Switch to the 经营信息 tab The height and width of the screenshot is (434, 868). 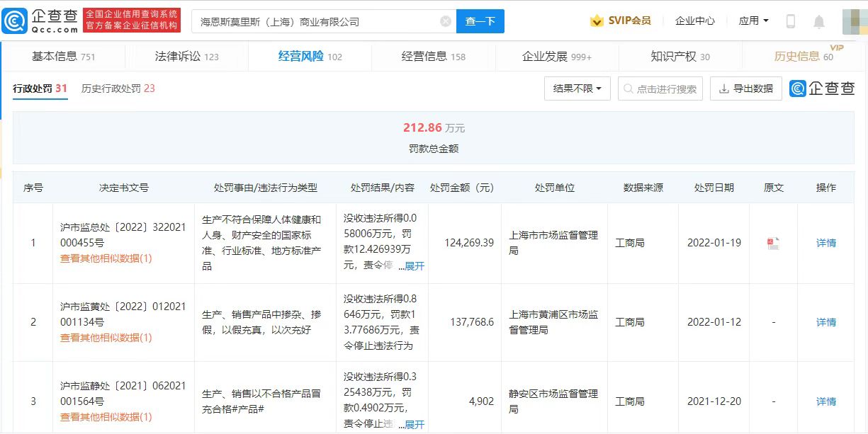point(434,57)
